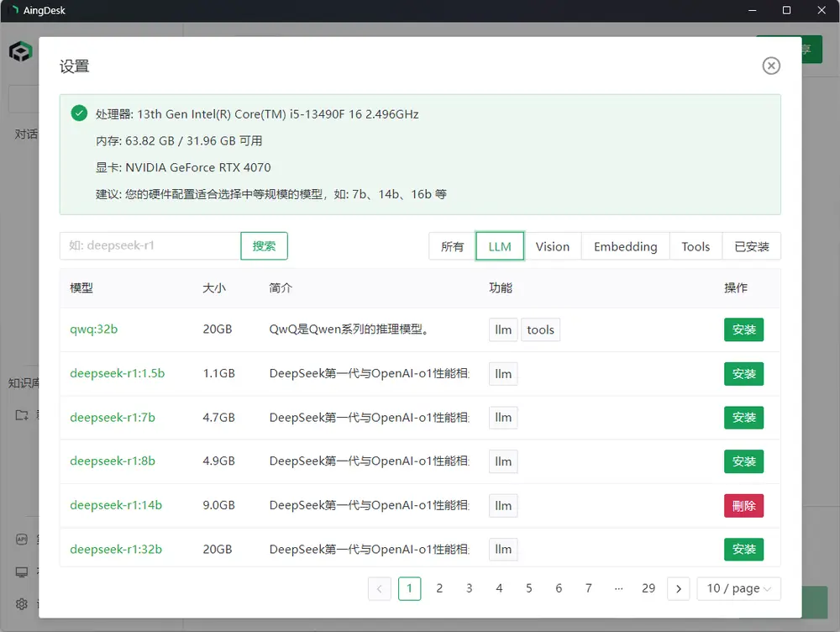Go to page 29 of models
Image resolution: width=840 pixels, height=632 pixels.
pyautogui.click(x=648, y=588)
